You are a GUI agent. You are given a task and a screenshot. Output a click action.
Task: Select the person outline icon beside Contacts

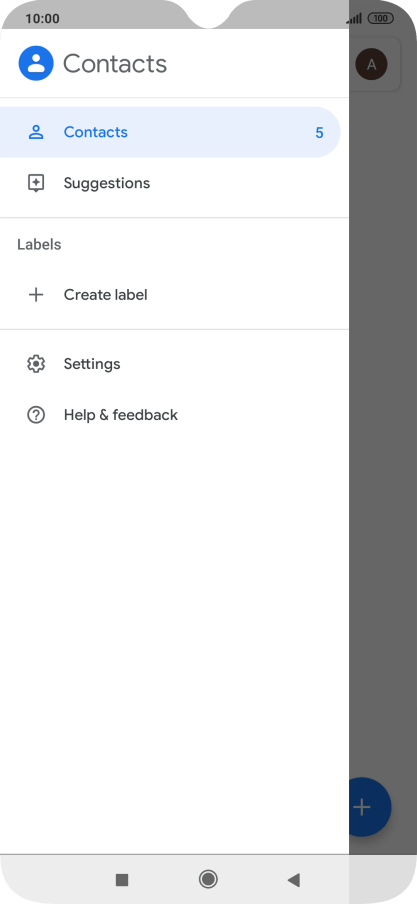point(36,132)
